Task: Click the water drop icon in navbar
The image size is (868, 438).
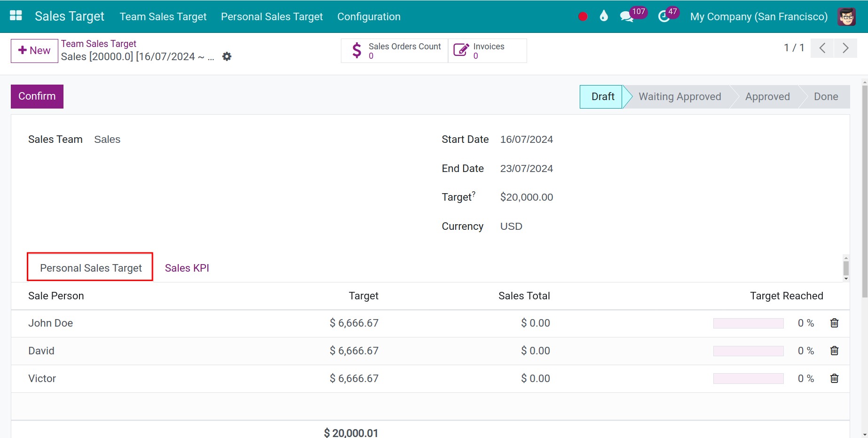Action: [x=604, y=16]
